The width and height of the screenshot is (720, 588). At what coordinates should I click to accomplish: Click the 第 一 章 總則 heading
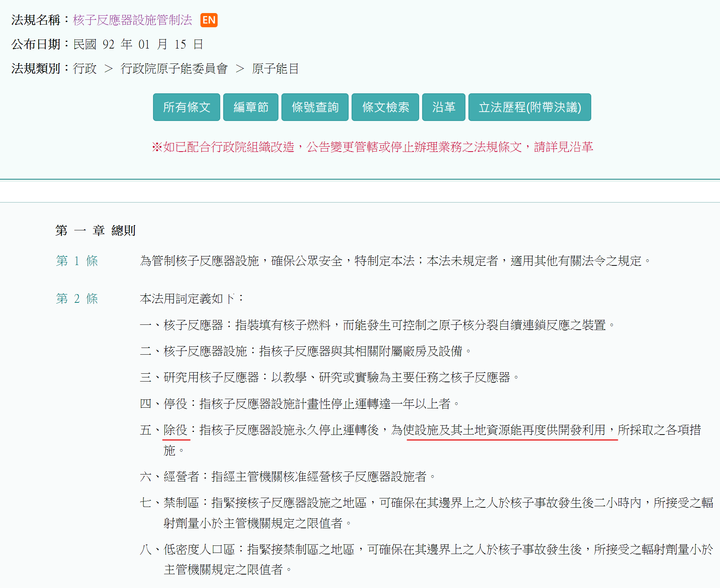tap(96, 230)
